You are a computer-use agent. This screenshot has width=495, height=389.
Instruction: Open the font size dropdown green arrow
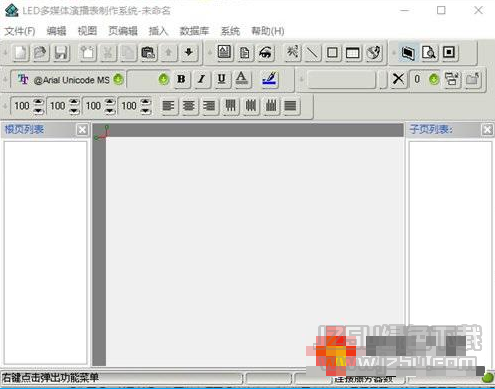164,79
